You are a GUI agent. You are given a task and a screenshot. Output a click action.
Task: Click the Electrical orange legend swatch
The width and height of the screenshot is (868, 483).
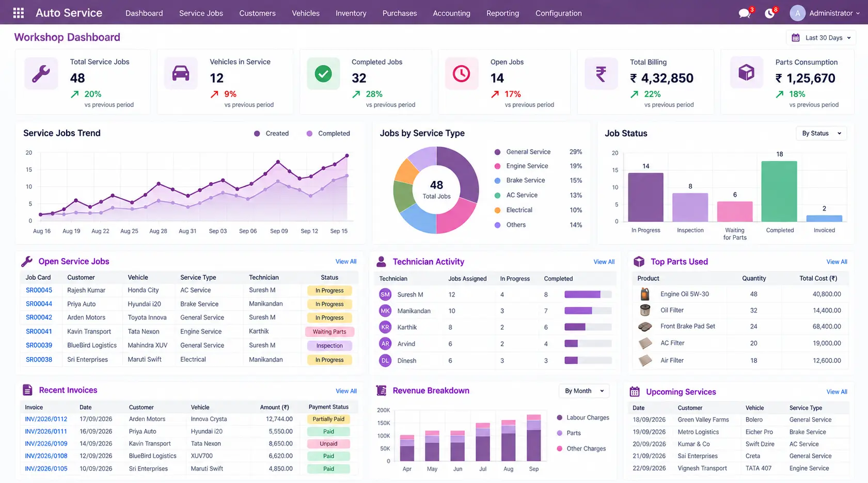click(497, 211)
